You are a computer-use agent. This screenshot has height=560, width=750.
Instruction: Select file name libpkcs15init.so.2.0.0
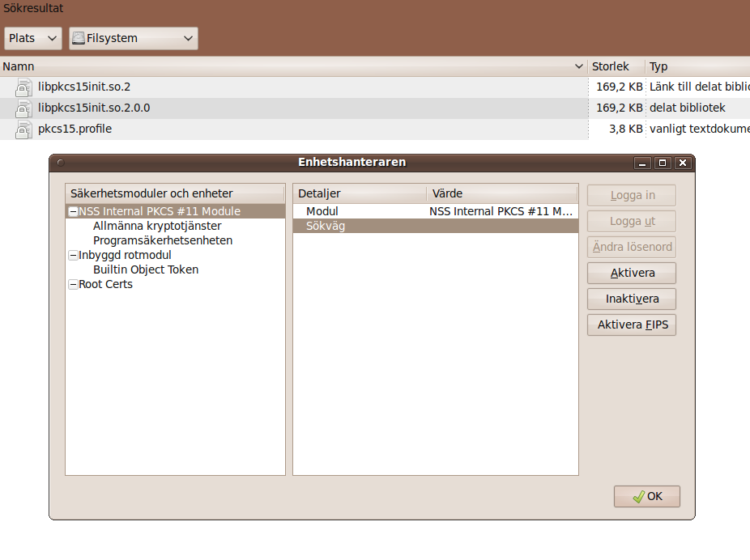coord(94,108)
